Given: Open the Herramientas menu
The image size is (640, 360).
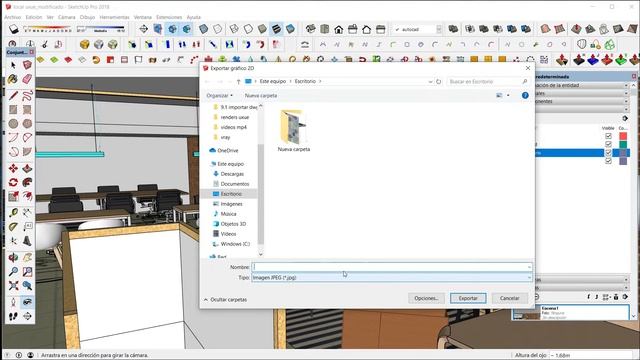Looking at the screenshot, I should tap(114, 17).
